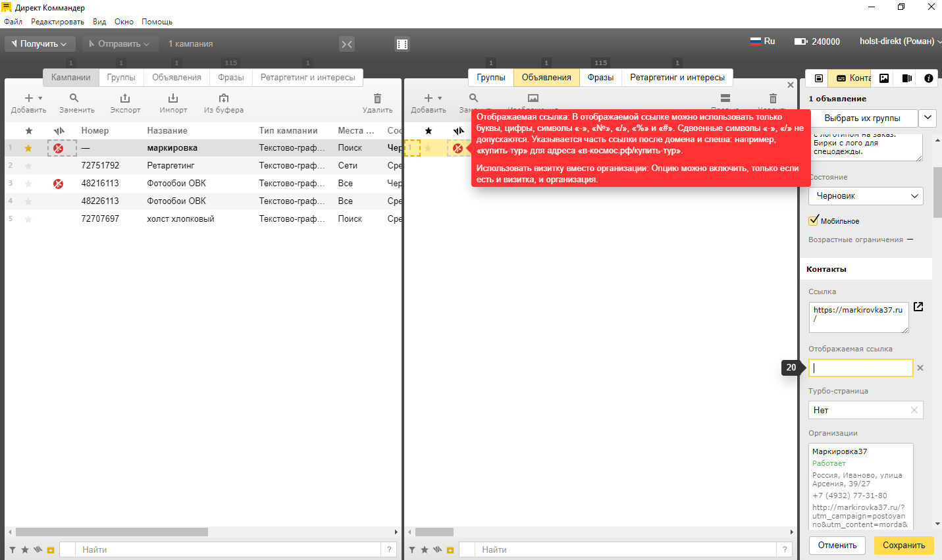Click the Отменить button
The height and width of the screenshot is (560, 942).
pyautogui.click(x=837, y=546)
